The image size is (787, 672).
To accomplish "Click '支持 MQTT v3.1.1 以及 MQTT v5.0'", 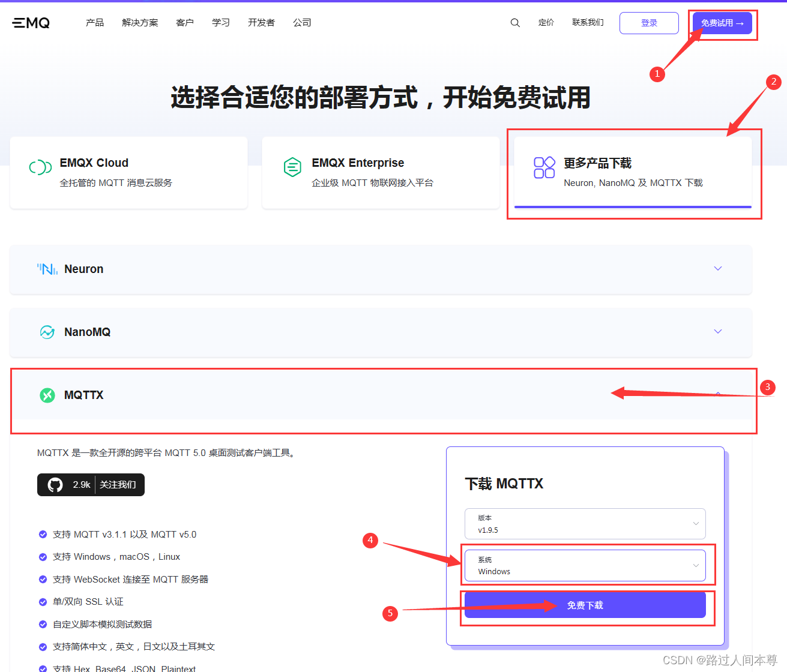I will click(125, 534).
